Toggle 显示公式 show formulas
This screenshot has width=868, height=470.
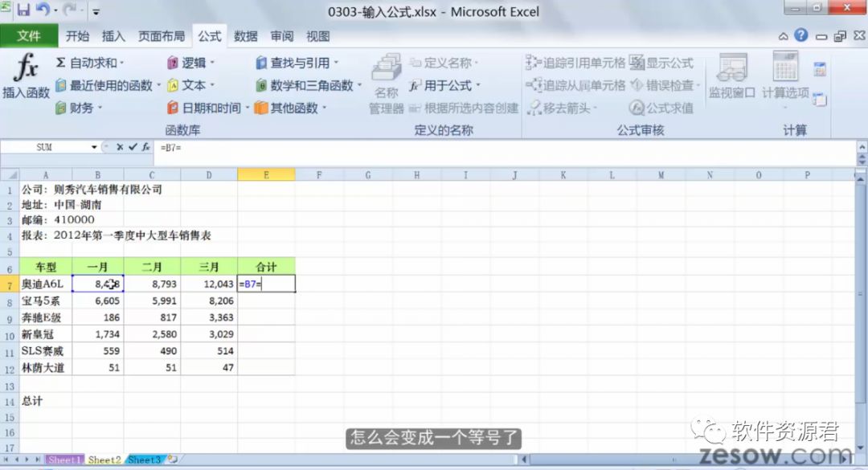pos(661,63)
